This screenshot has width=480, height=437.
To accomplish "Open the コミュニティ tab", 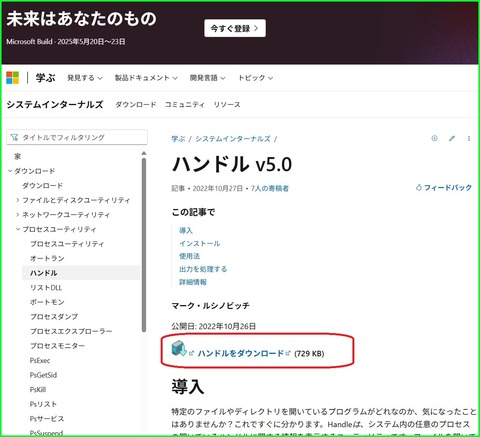I will coord(185,105).
